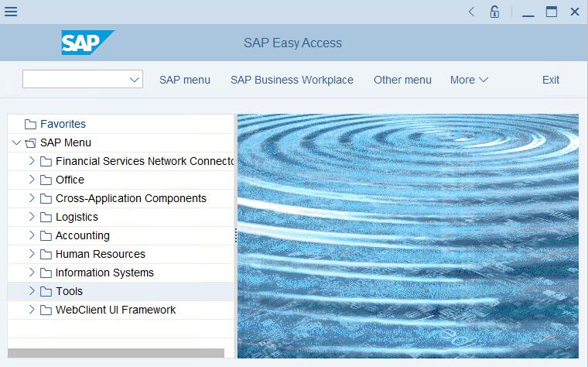
Task: Click the SAP logo
Action: [x=86, y=43]
